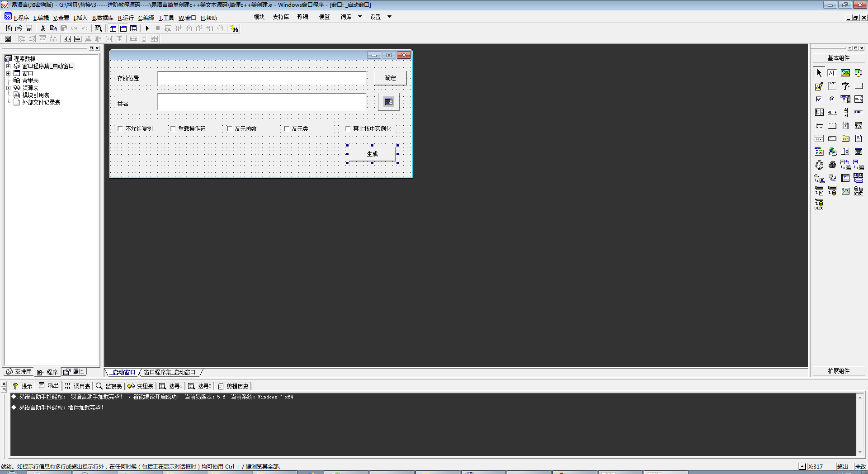Image resolution: width=868 pixels, height=474 pixels.
Task: Click the vertical center alignment icon
Action: click(78, 39)
